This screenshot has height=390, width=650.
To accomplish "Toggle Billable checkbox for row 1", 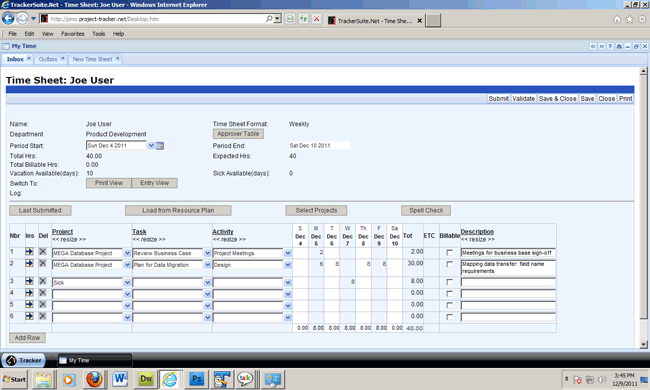I will pos(449,252).
